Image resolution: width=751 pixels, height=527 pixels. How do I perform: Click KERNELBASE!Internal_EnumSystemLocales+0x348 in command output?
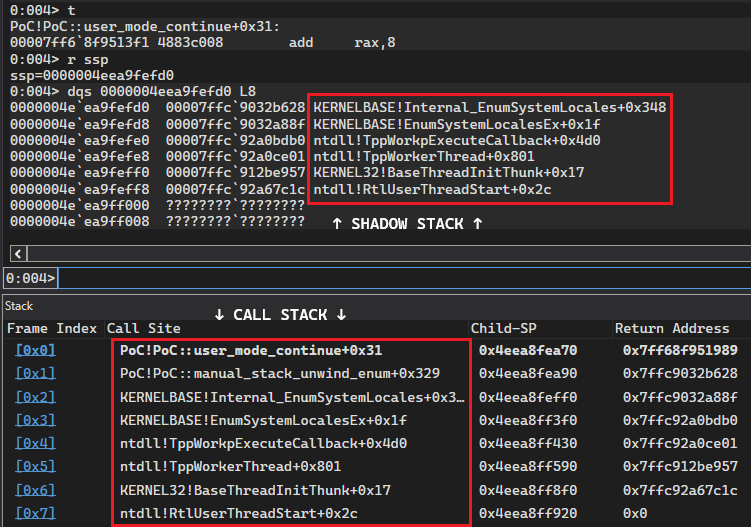(x=489, y=107)
